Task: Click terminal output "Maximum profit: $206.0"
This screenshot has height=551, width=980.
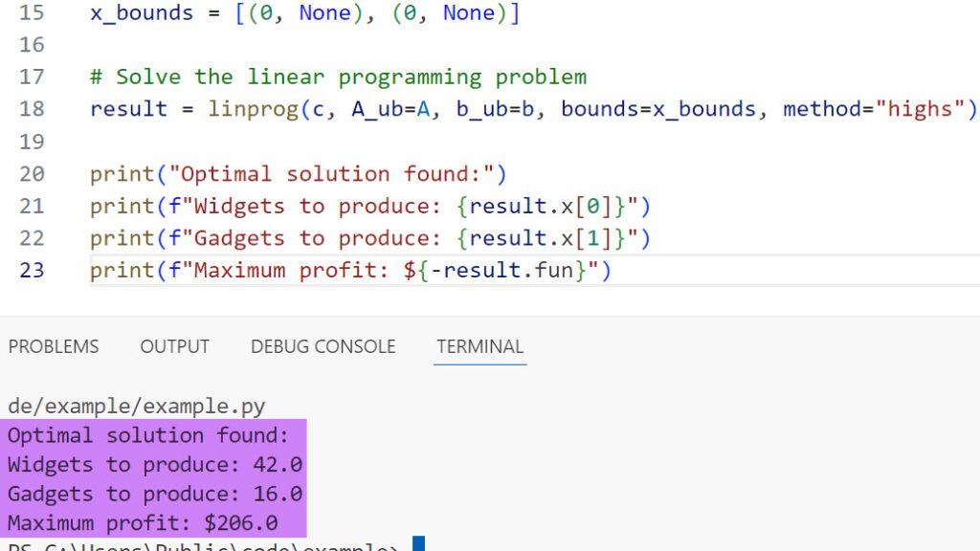Action: (143, 523)
